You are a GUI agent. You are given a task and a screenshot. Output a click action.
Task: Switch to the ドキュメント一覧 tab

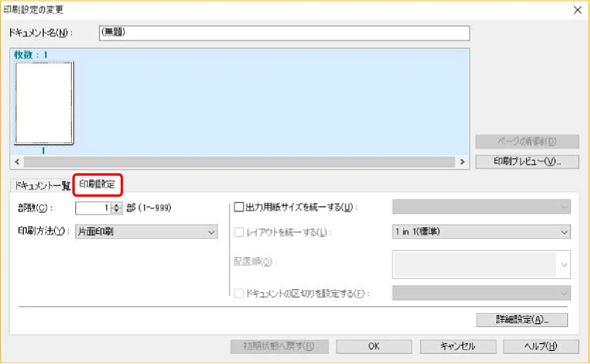[x=42, y=185]
